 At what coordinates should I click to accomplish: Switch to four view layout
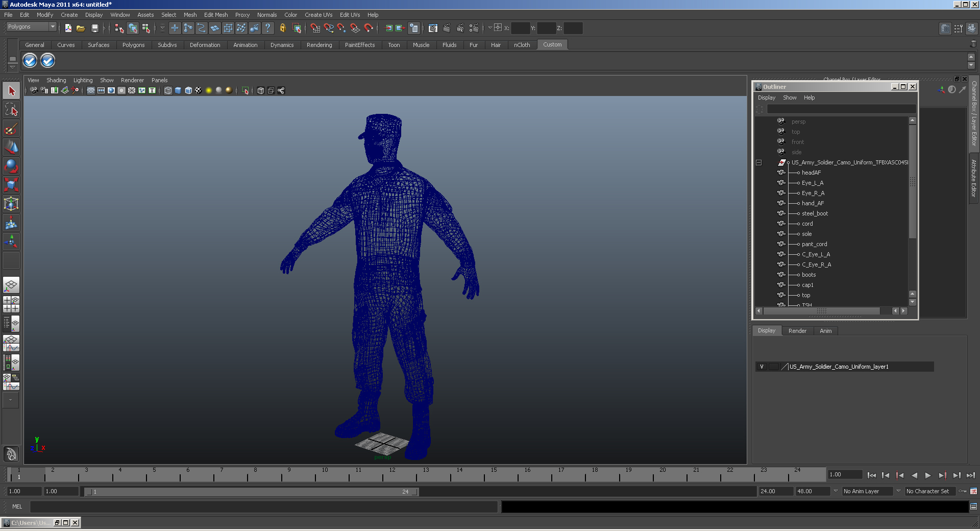pyautogui.click(x=11, y=304)
